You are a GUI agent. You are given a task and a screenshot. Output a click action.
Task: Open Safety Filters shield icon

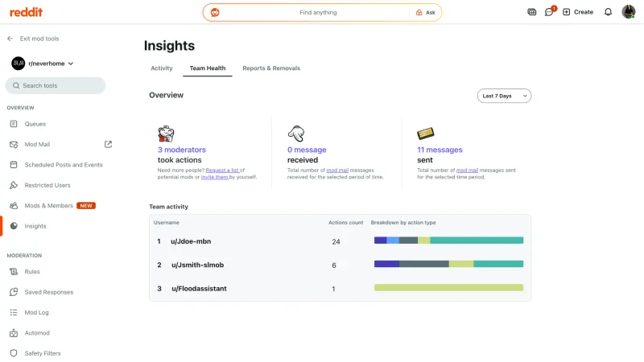click(x=14, y=353)
